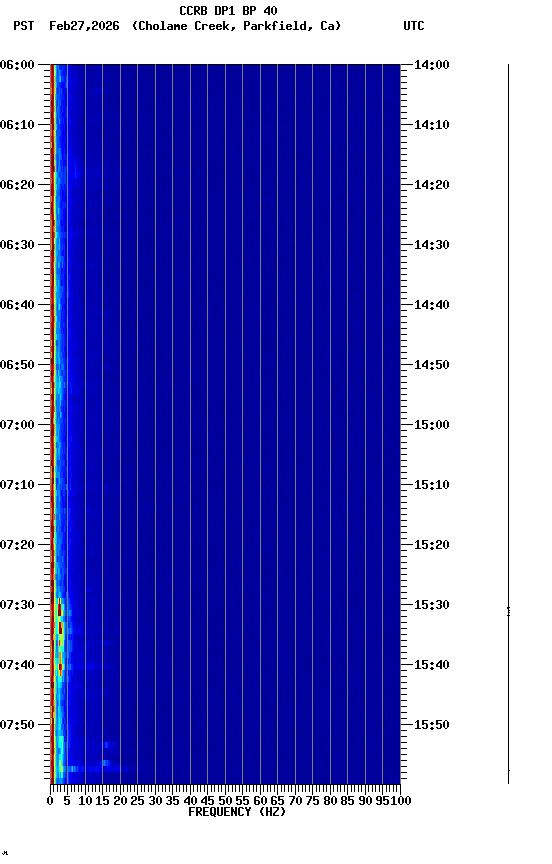Click the '15:10' UTC time label
The height and width of the screenshot is (864, 552).
[x=432, y=485]
